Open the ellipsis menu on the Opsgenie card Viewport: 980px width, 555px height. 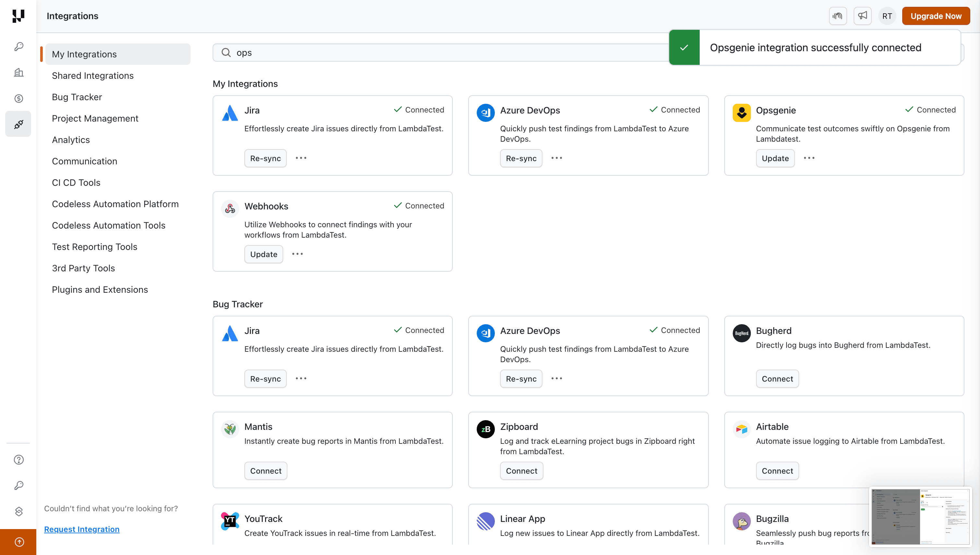pyautogui.click(x=809, y=158)
